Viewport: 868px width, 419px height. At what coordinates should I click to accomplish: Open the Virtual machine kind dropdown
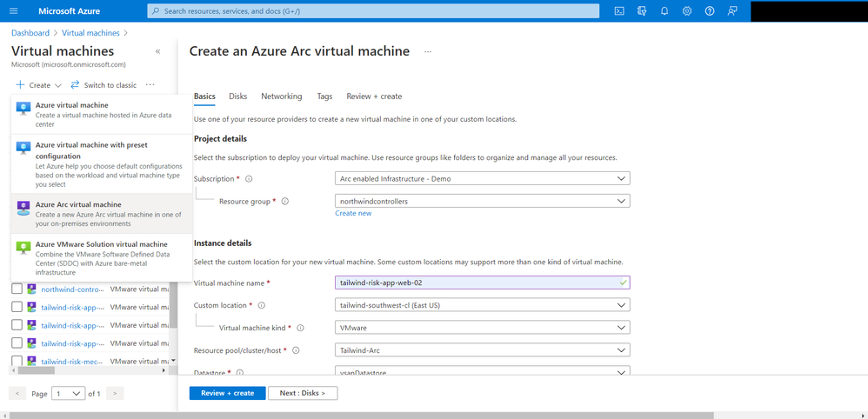click(482, 328)
